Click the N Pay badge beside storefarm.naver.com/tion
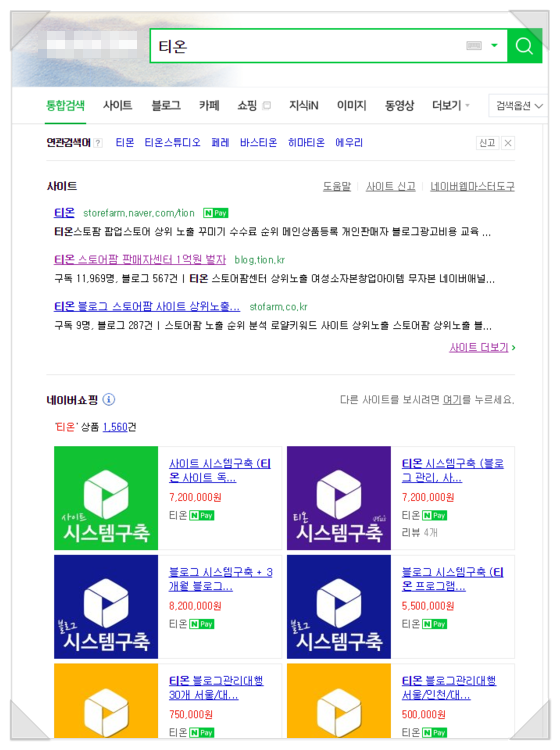560x750 pixels. [216, 213]
